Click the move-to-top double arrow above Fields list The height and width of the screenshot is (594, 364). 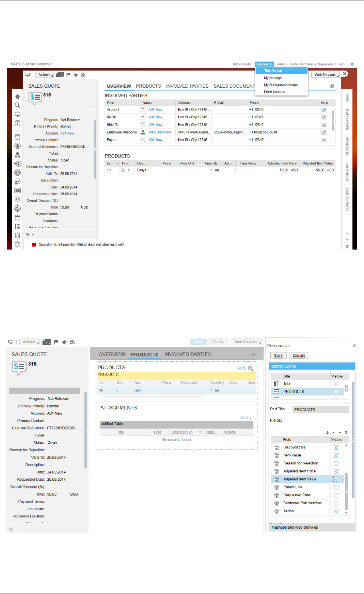point(328,433)
